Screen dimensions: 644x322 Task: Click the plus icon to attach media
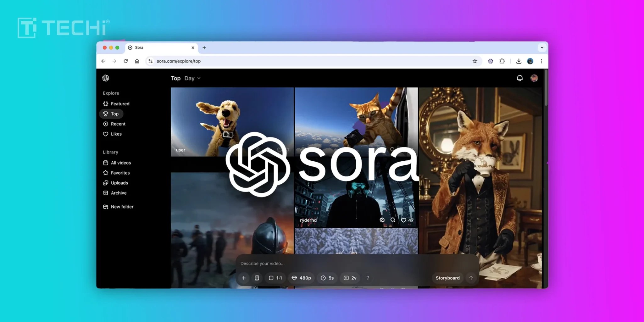[x=244, y=278]
